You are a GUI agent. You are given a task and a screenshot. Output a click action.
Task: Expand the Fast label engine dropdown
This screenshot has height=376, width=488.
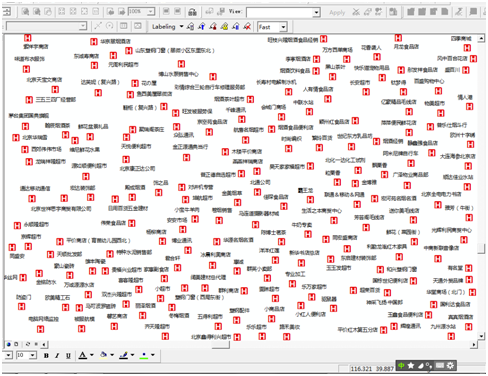pos(283,27)
